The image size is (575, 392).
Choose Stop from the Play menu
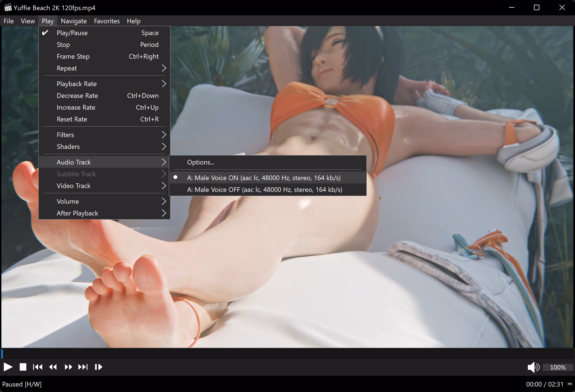(x=104, y=45)
